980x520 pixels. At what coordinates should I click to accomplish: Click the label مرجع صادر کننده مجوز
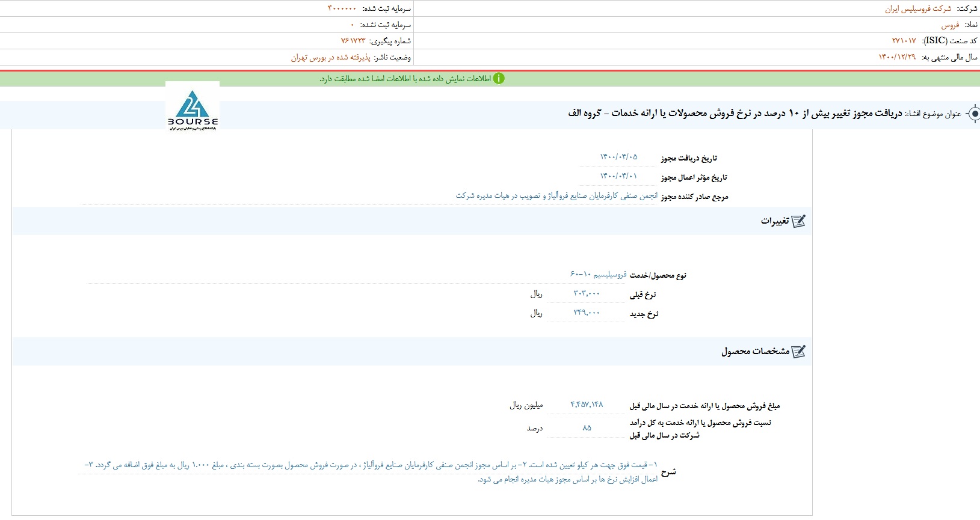[x=695, y=197]
